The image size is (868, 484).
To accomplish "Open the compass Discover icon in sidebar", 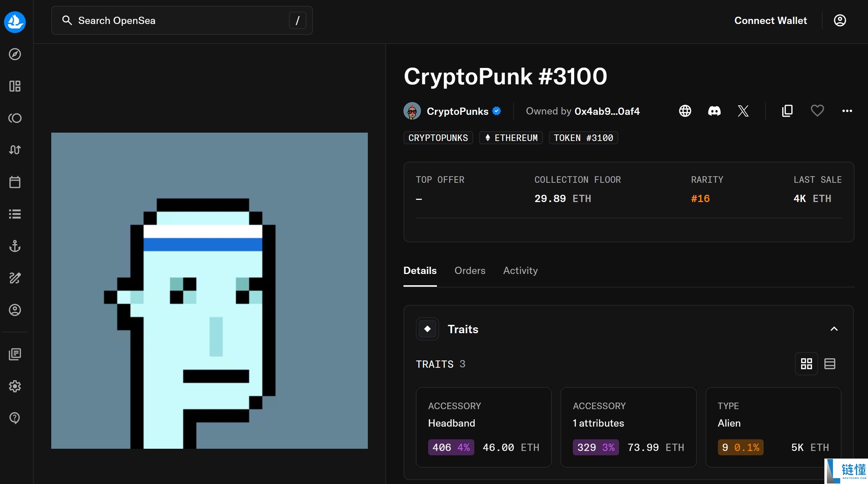I will tap(15, 54).
